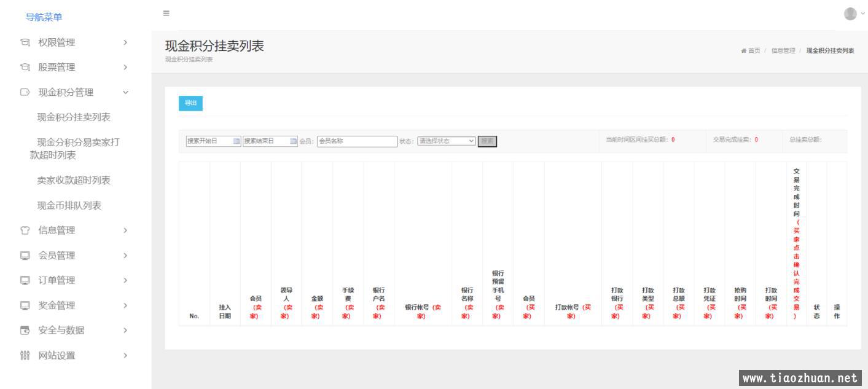Click the 订单管理 monitor icon
Viewport: 868px width, 389px height.
coord(25,280)
